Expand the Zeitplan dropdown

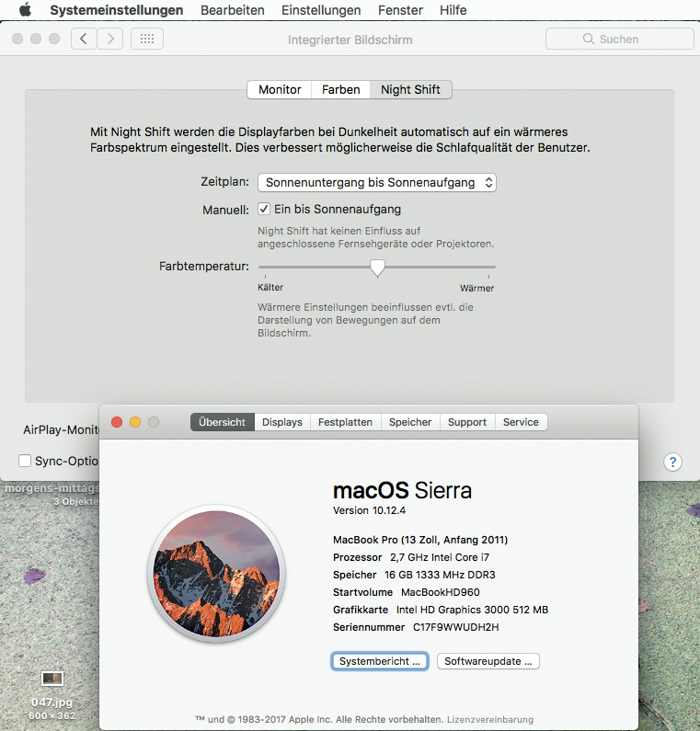377,182
